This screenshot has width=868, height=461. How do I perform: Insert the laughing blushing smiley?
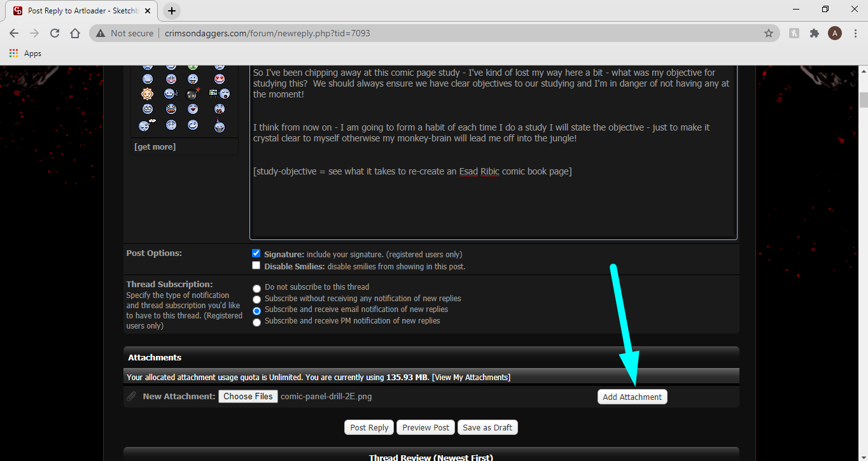pos(193,109)
